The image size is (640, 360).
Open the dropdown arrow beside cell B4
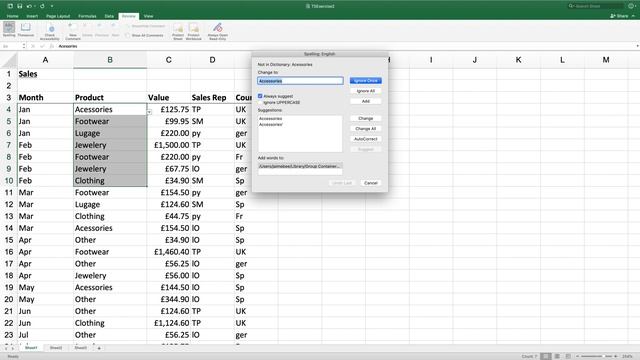click(149, 112)
